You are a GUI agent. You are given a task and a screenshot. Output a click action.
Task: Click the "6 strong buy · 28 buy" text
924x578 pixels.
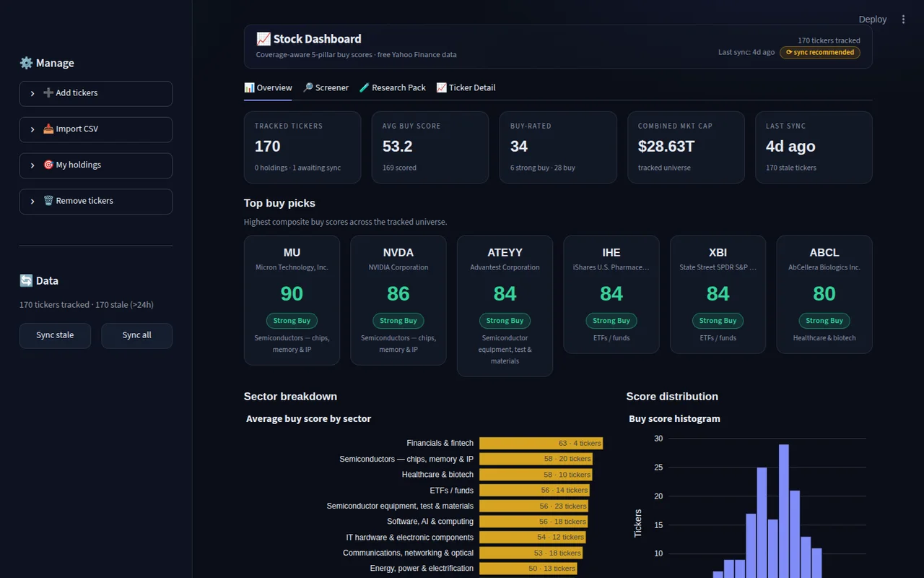point(543,168)
